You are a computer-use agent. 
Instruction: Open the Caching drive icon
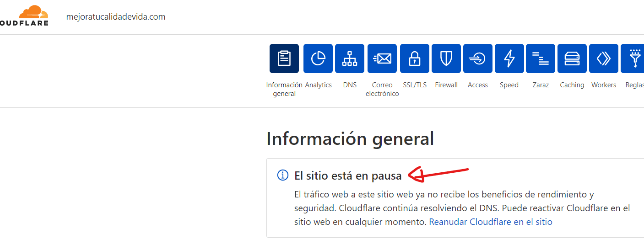click(572, 59)
